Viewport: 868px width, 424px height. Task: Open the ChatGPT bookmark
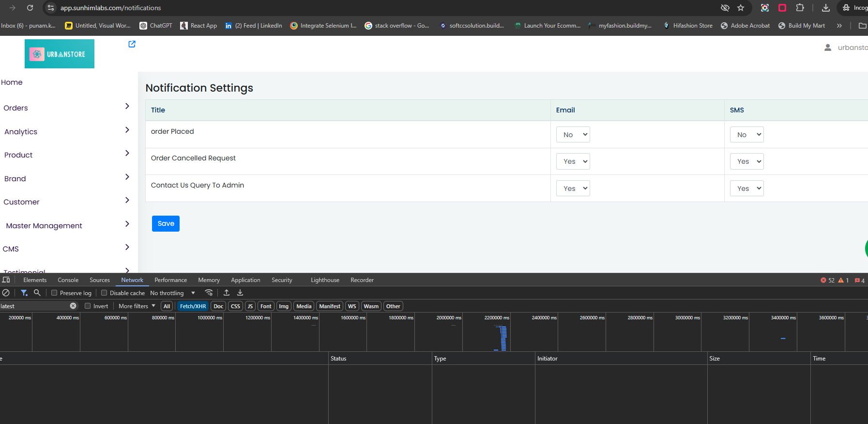pos(156,26)
